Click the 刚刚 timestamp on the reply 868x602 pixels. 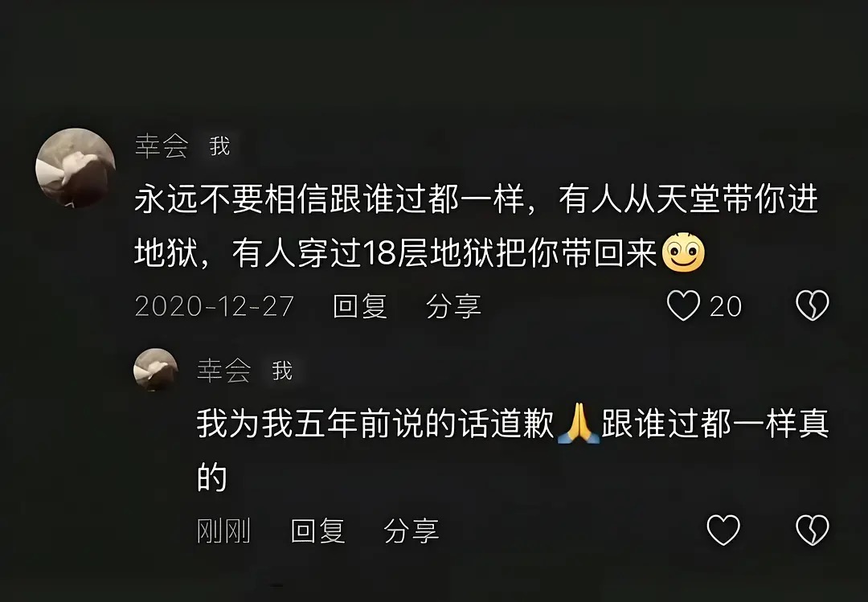(223, 531)
